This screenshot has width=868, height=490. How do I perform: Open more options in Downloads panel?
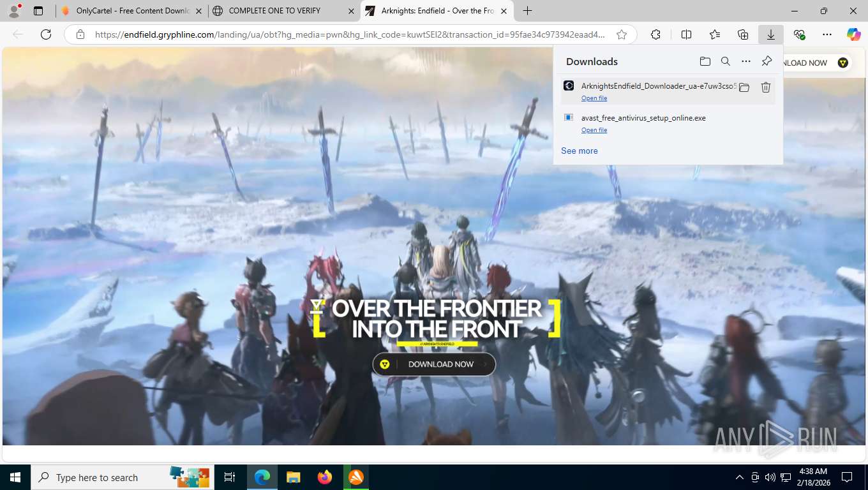click(746, 61)
